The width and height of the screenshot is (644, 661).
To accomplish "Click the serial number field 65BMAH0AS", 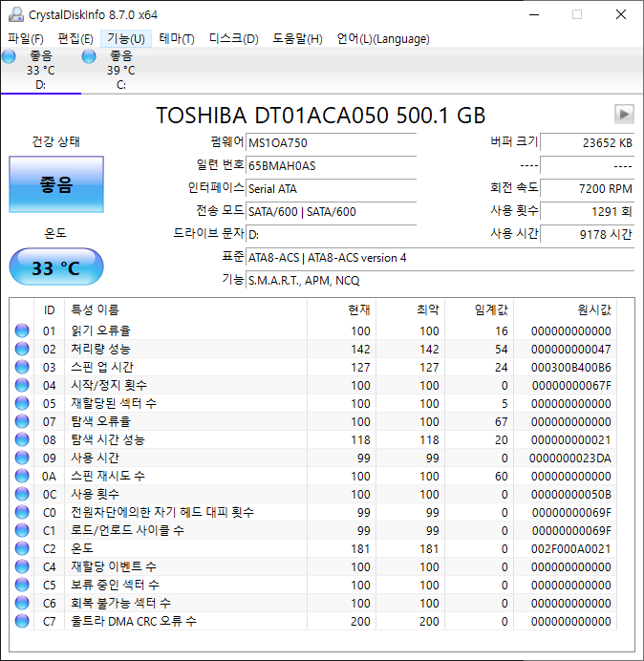I will click(x=331, y=165).
